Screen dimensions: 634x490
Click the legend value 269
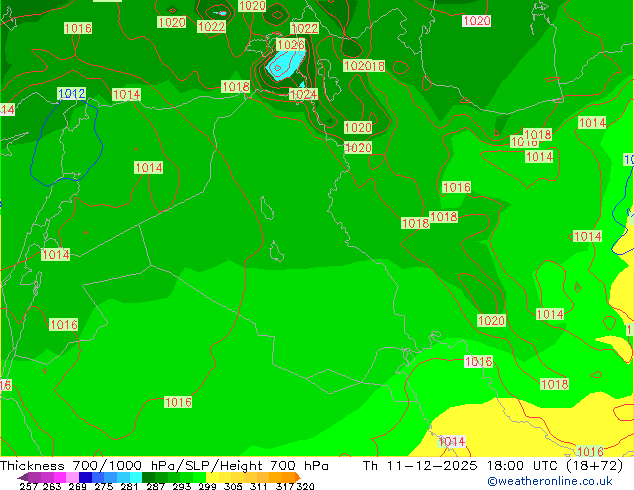pyautogui.click(x=77, y=486)
